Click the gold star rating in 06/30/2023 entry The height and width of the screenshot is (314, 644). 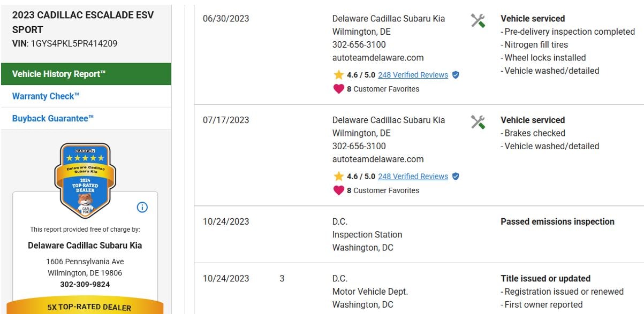(x=338, y=75)
